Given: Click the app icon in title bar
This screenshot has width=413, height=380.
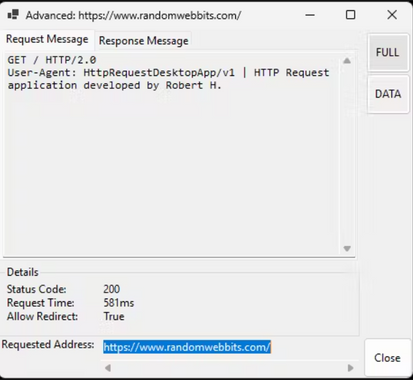Looking at the screenshot, I should 13,15.
